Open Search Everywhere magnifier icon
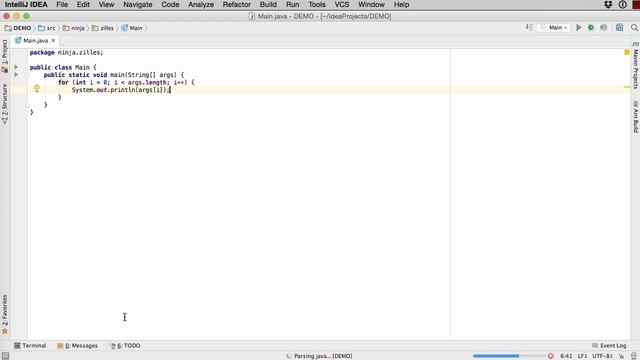The height and width of the screenshot is (360, 640). pyautogui.click(x=634, y=27)
